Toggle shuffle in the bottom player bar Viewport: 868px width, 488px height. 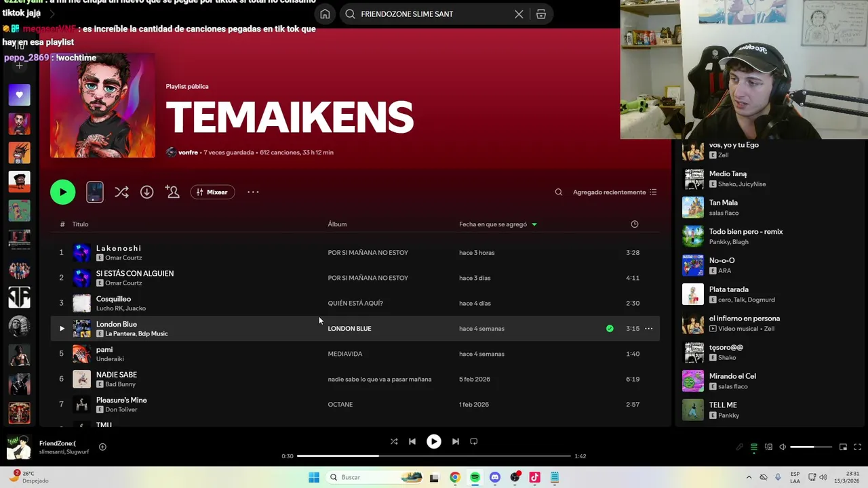(394, 441)
